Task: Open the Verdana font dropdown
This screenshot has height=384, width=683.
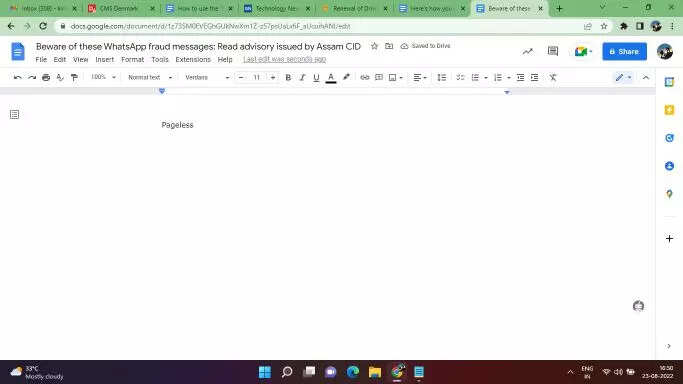Action: (207, 77)
